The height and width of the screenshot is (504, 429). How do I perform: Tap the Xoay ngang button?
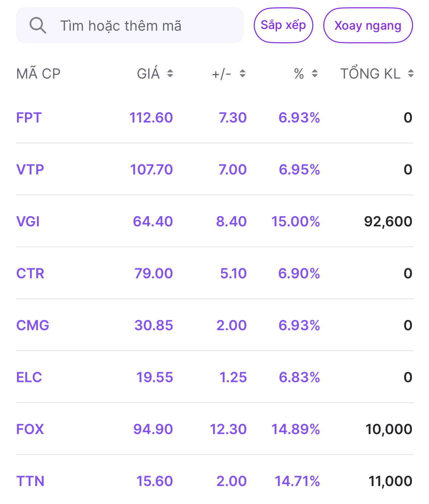tap(368, 25)
